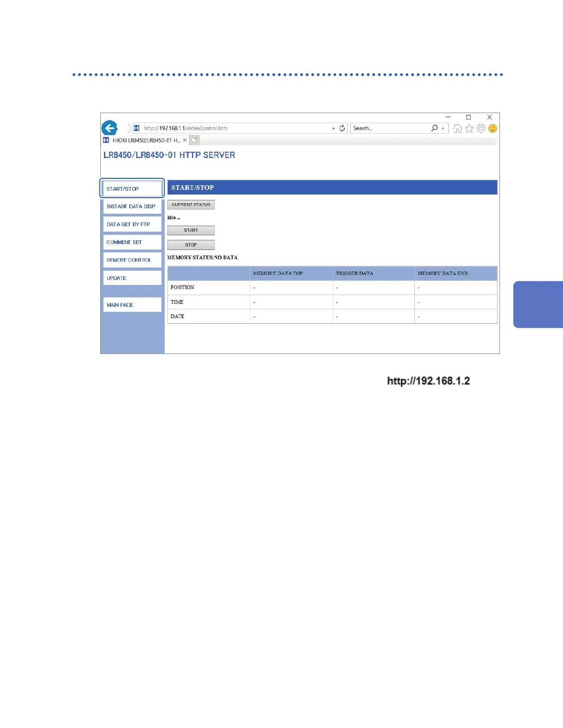This screenshot has height=728, width=563.
Task: Click the MEMORY STATUS:NO DATA text
Action: tap(202, 257)
